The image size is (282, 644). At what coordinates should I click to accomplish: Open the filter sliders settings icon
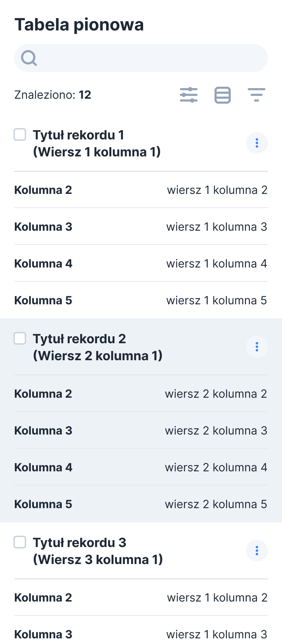[x=189, y=95]
